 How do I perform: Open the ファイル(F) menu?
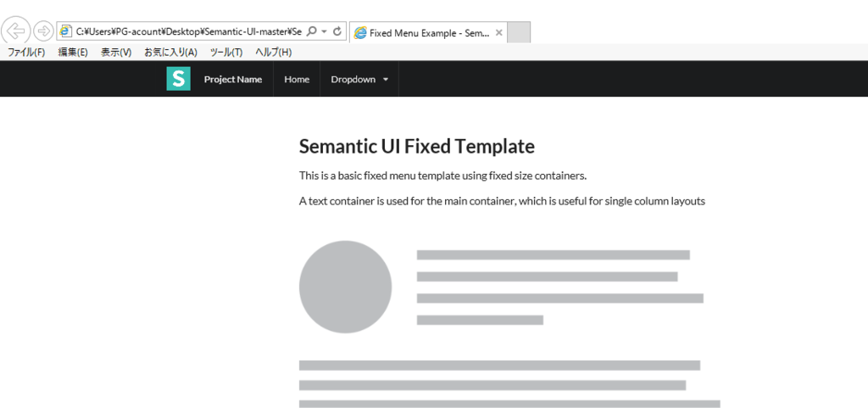(x=26, y=53)
